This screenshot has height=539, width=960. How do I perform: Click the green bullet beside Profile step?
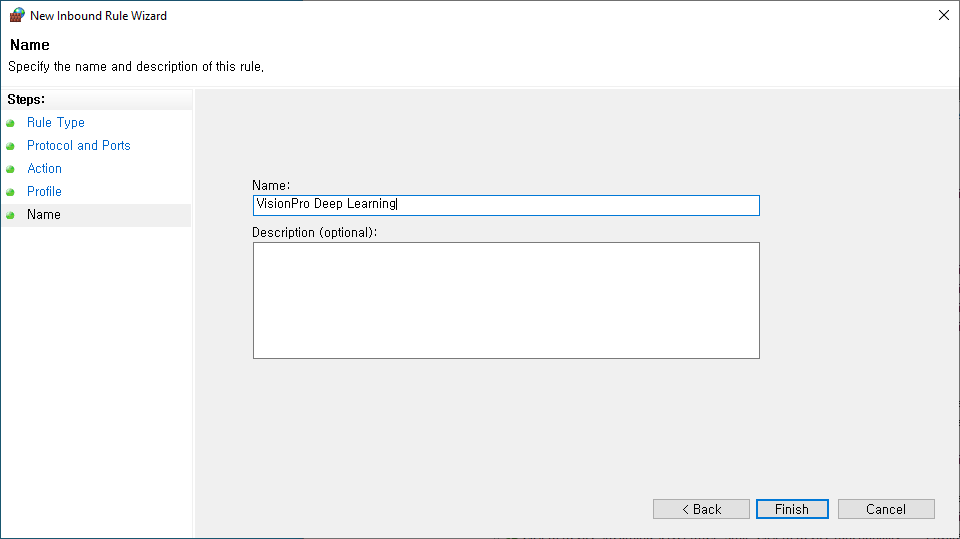coord(10,192)
